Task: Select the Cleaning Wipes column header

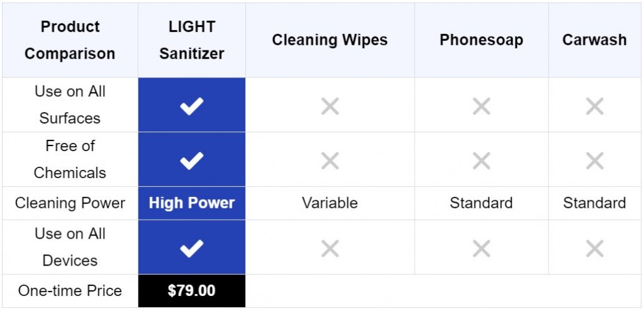Action: 330,40
